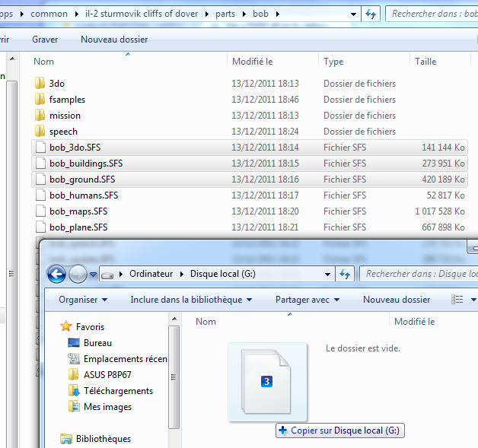Sort by Type column in bob window
Image resolution: width=478 pixels, height=448 pixels.
(333, 62)
